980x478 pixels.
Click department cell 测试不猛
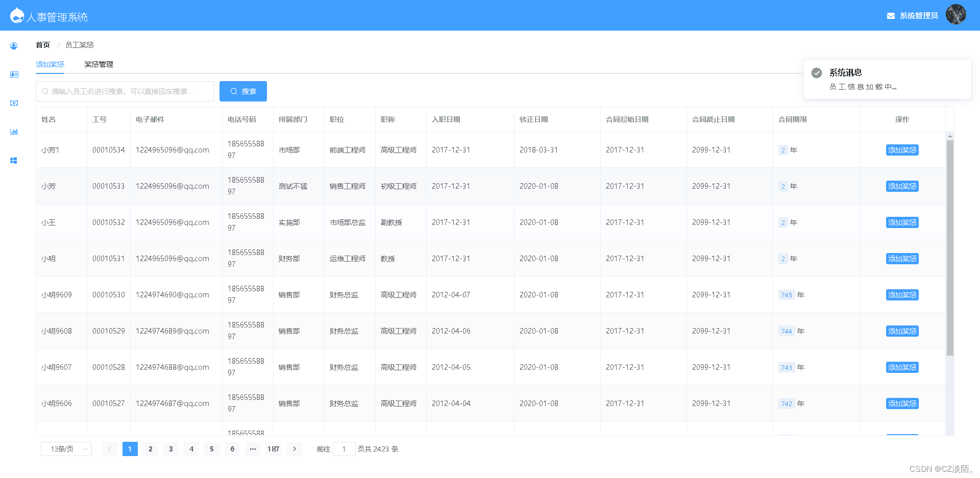[293, 186]
